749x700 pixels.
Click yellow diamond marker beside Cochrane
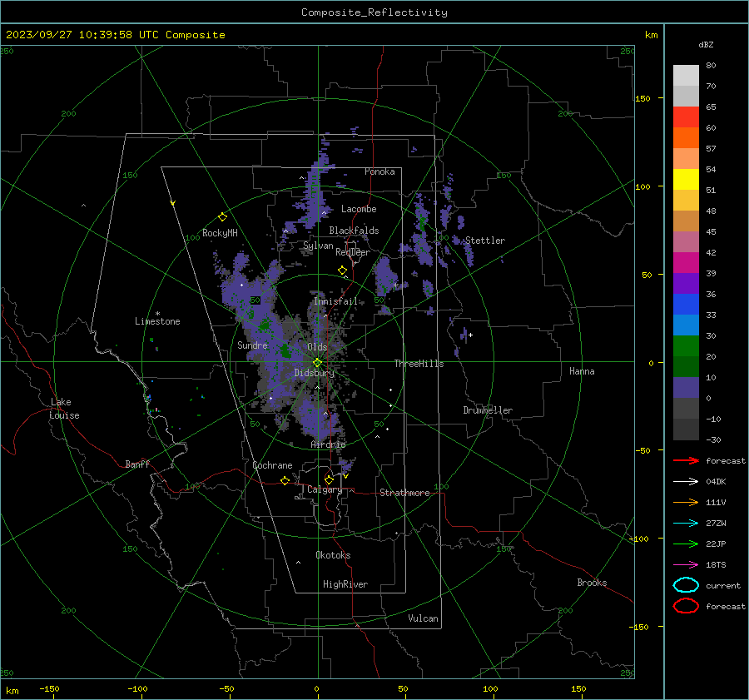285,480
